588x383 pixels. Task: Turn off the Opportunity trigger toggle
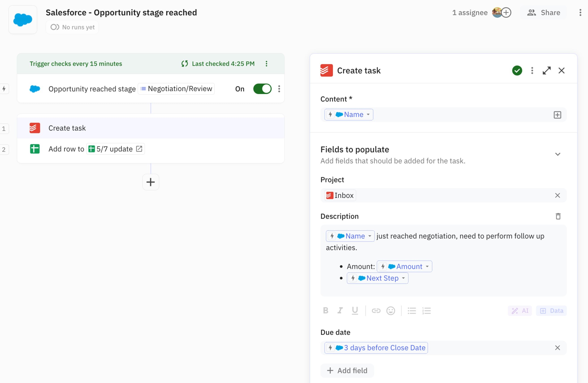click(262, 89)
